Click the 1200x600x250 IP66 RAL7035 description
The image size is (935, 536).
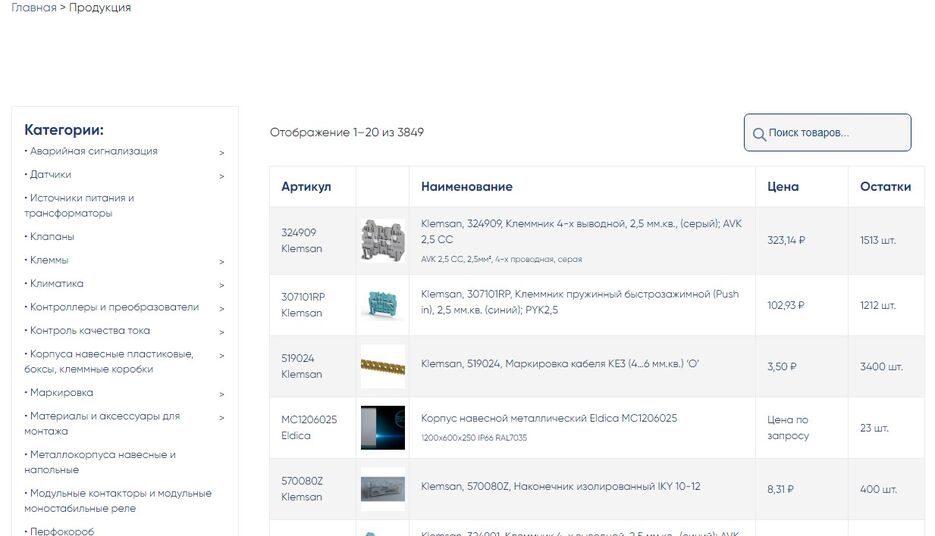point(474,438)
